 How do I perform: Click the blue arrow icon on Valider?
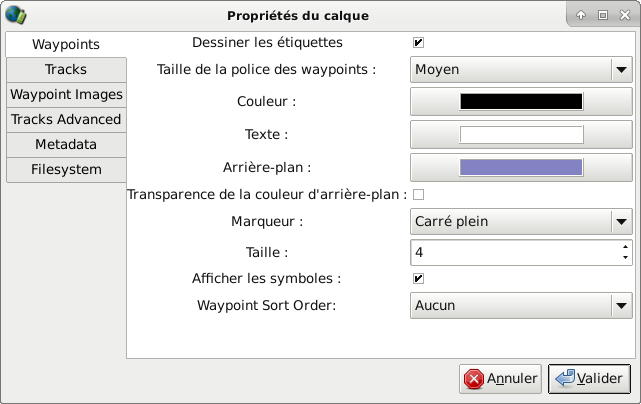pyautogui.click(x=565, y=378)
